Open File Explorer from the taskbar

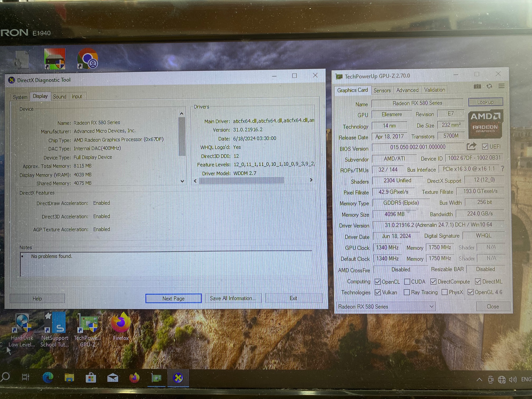point(69,378)
